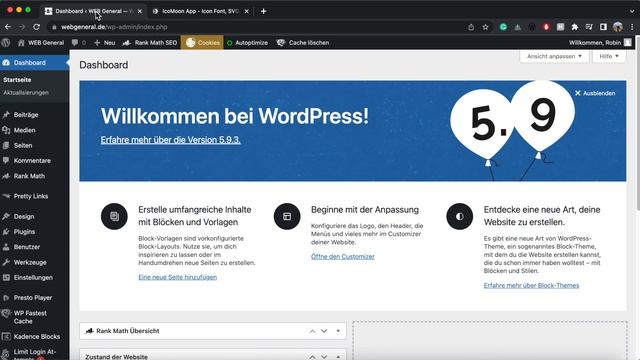The width and height of the screenshot is (640, 360).
Task: Open Presto Player in sidebar
Action: pos(34,298)
